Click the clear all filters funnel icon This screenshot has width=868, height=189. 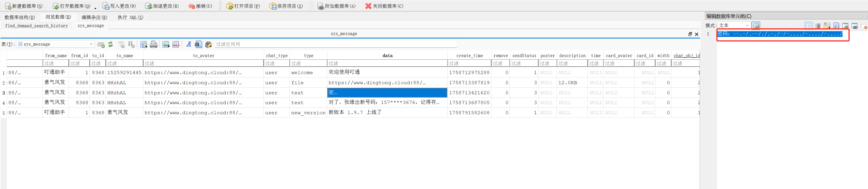click(x=121, y=44)
